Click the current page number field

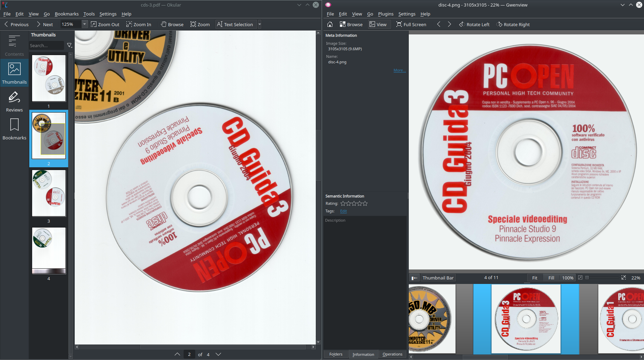click(x=189, y=354)
